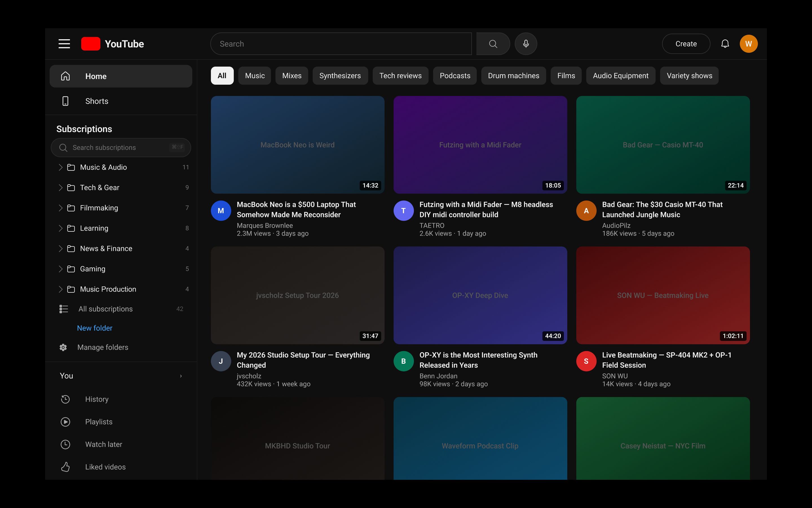
Task: Select the Audio Equipment filter chip
Action: click(x=620, y=76)
